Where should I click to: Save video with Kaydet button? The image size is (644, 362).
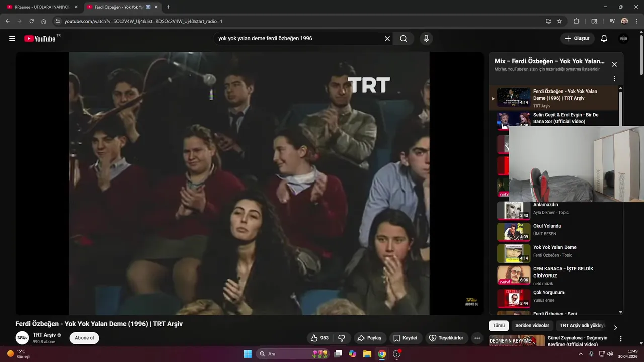click(x=406, y=338)
